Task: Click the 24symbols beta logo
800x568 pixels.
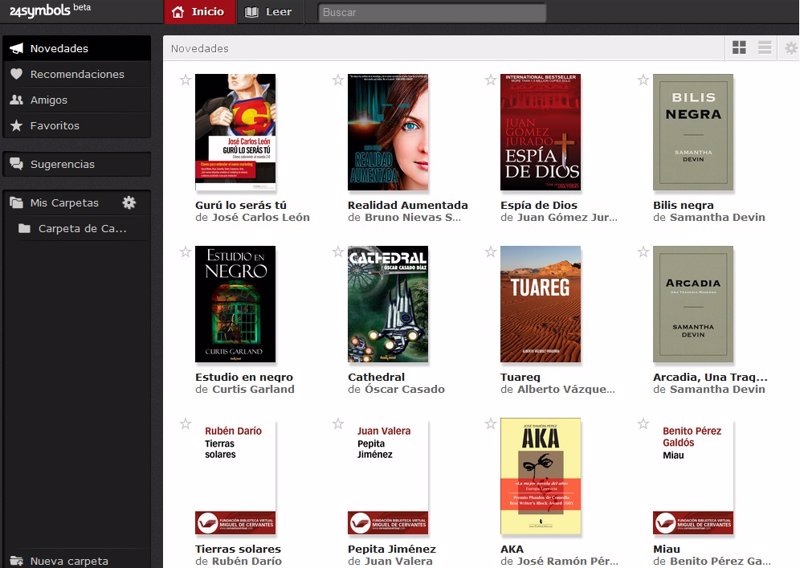Action: tap(50, 10)
